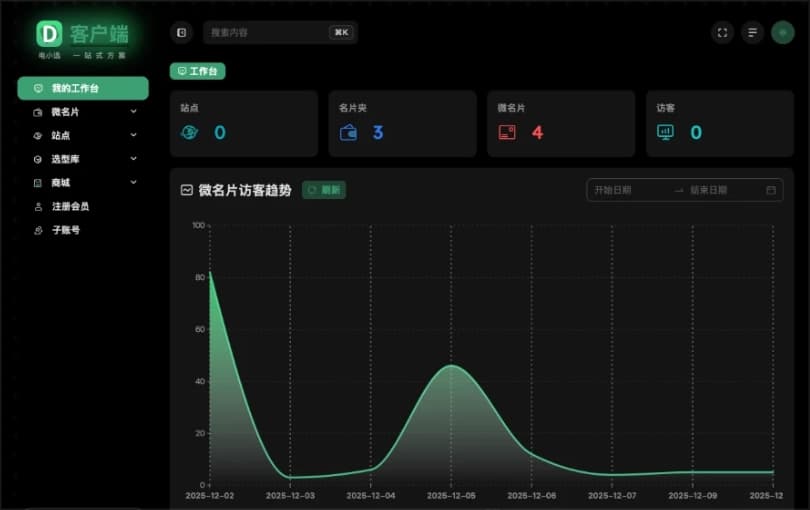This screenshot has height=510, width=810.
Task: Click the green D logo icon
Action: pyautogui.click(x=50, y=34)
